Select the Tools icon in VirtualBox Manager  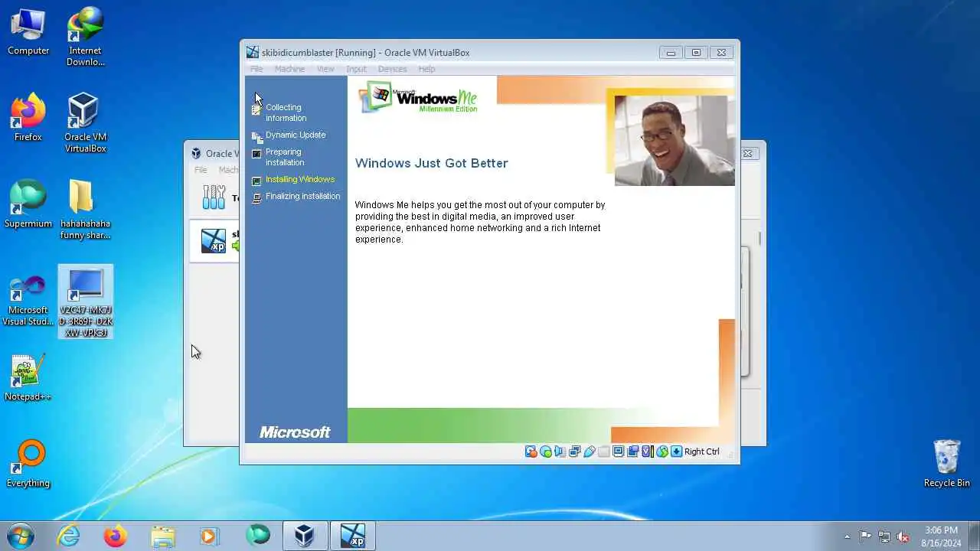(214, 197)
